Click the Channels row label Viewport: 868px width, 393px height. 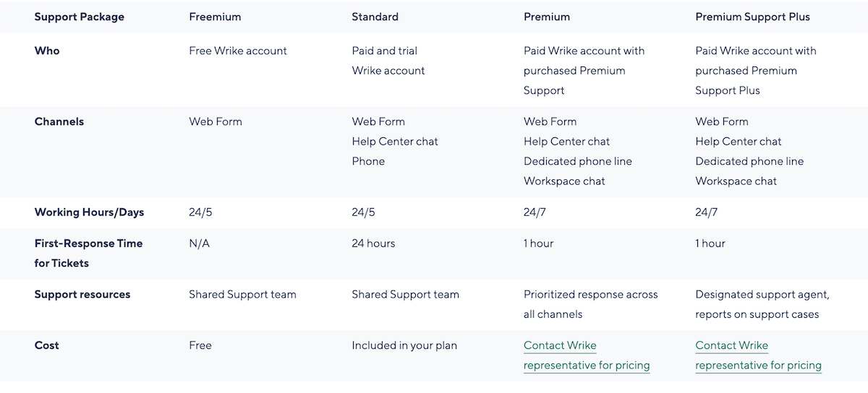pyautogui.click(x=59, y=121)
